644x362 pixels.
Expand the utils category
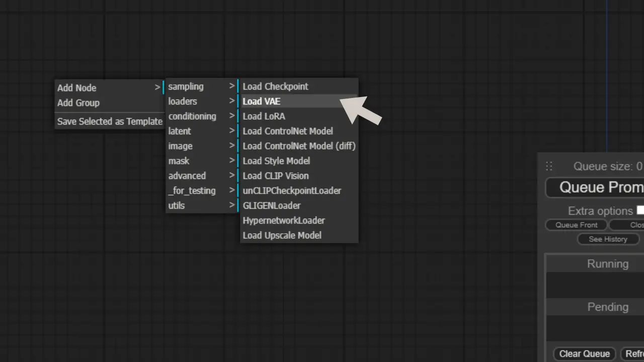coord(202,206)
